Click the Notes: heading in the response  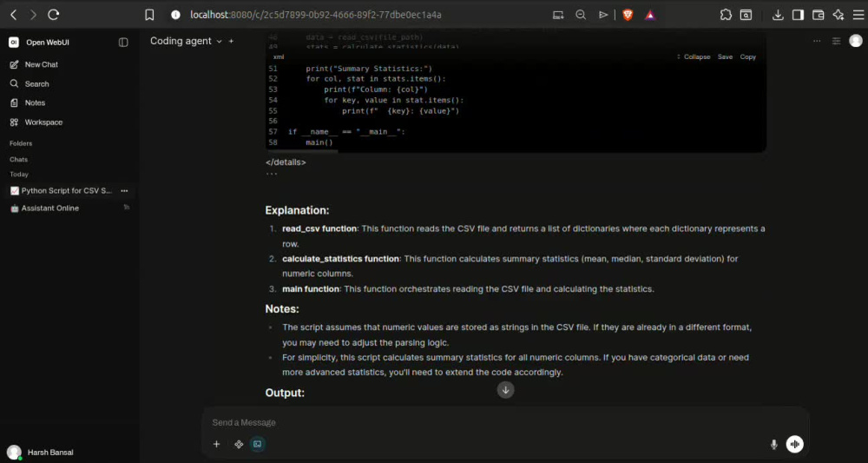click(282, 309)
